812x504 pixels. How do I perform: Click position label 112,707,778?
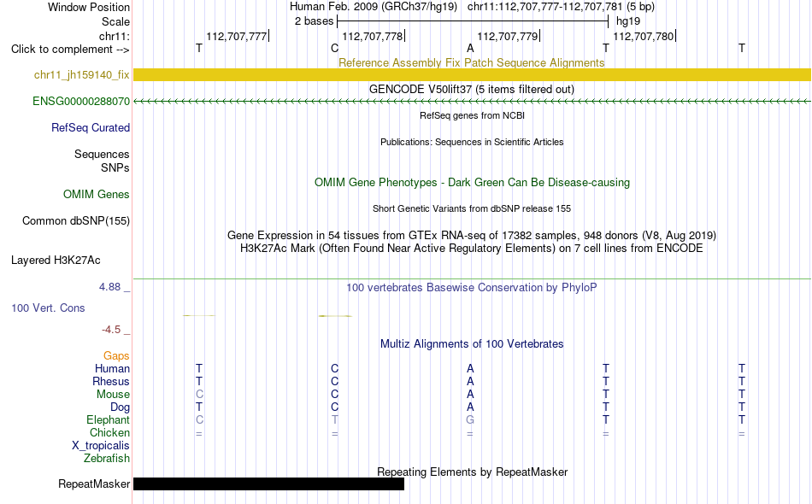point(373,37)
